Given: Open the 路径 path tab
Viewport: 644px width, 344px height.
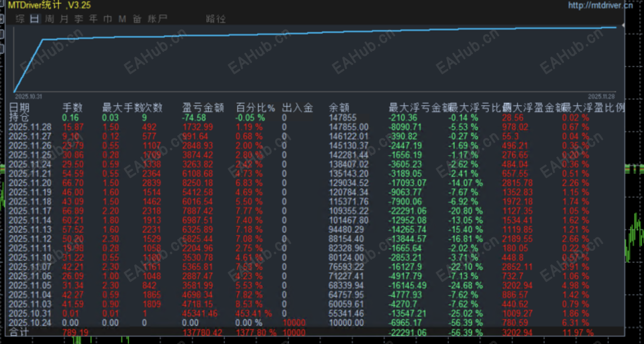Looking at the screenshot, I should [216, 19].
